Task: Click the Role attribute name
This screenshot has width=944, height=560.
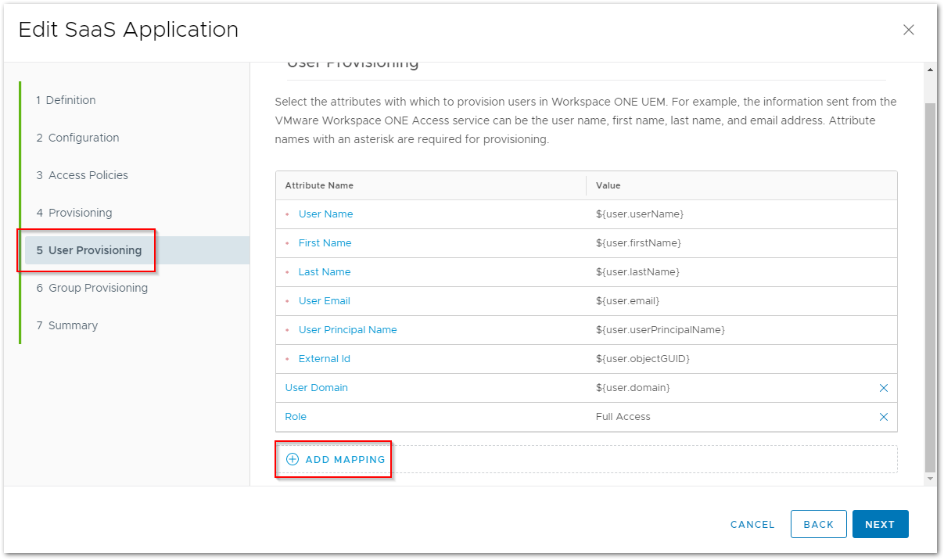Action: pyautogui.click(x=296, y=417)
